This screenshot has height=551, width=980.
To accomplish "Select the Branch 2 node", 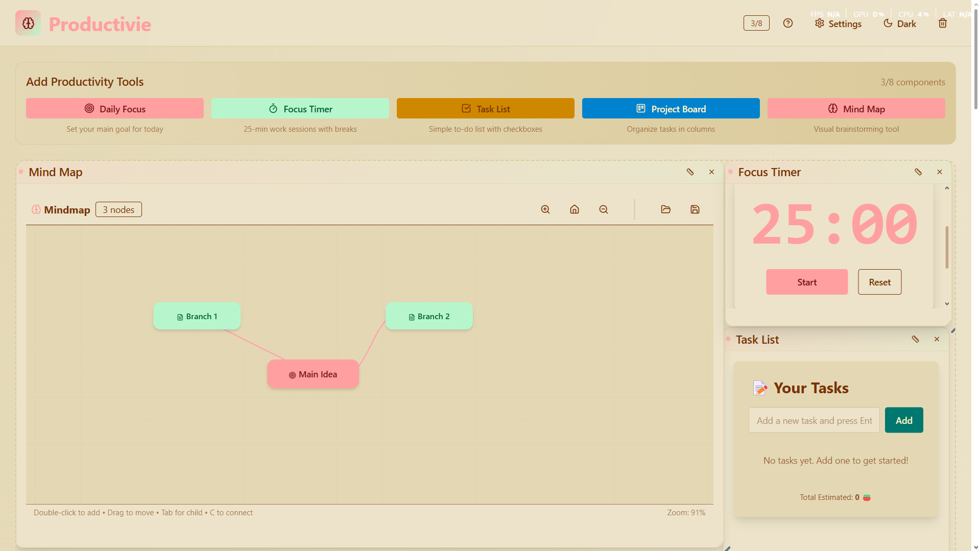I will pyautogui.click(x=429, y=316).
